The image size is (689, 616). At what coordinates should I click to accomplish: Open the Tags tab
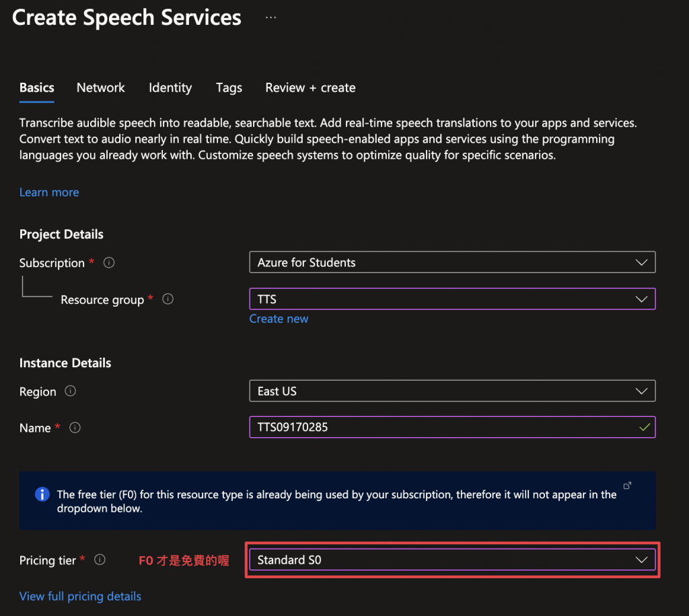point(229,87)
